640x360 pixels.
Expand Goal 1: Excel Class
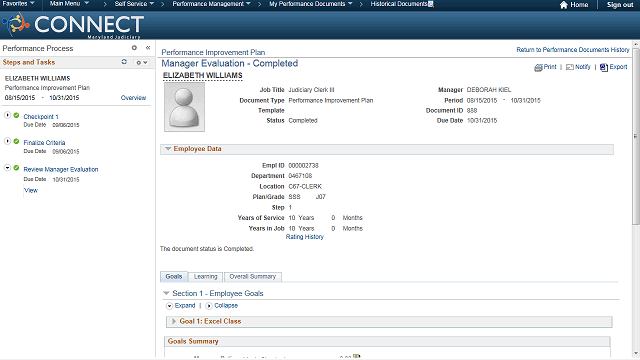pos(174,321)
